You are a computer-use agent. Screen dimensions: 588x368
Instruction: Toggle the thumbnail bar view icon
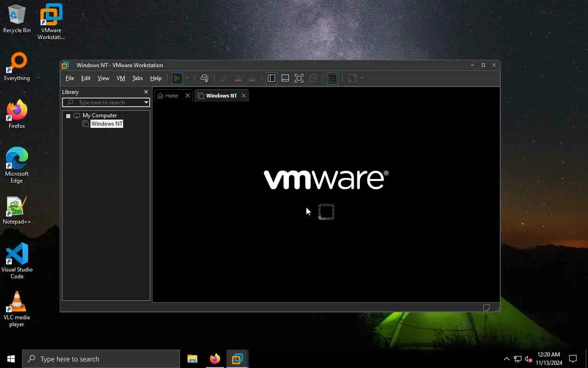click(285, 78)
